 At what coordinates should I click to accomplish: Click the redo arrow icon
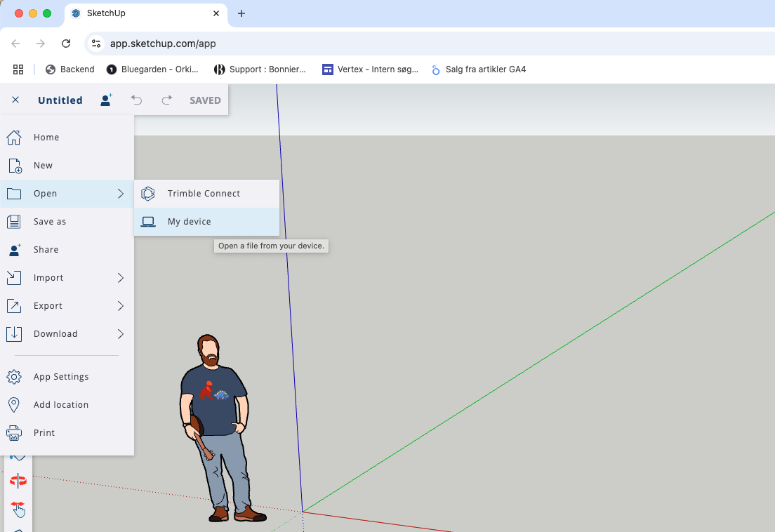click(x=166, y=100)
